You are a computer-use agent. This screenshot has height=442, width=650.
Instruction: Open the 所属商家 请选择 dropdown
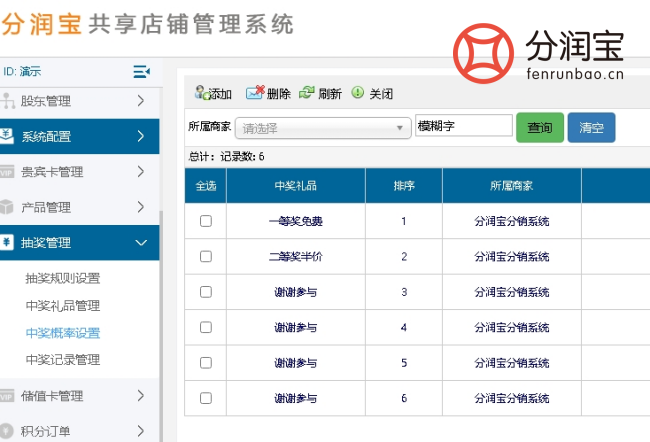(323, 128)
